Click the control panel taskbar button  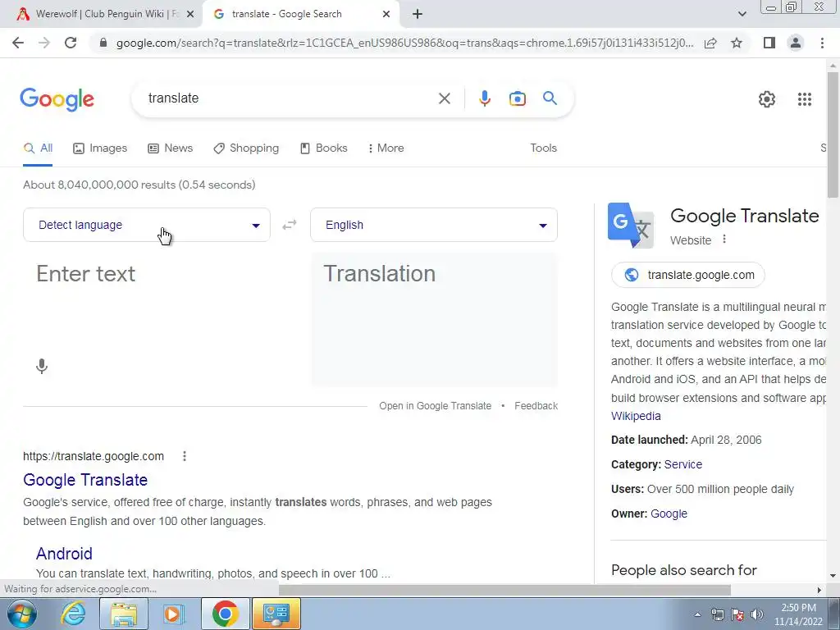tap(276, 614)
